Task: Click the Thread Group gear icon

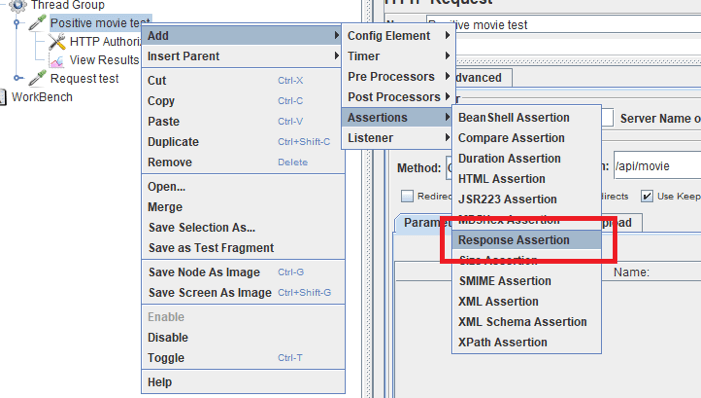Action: 17,5
